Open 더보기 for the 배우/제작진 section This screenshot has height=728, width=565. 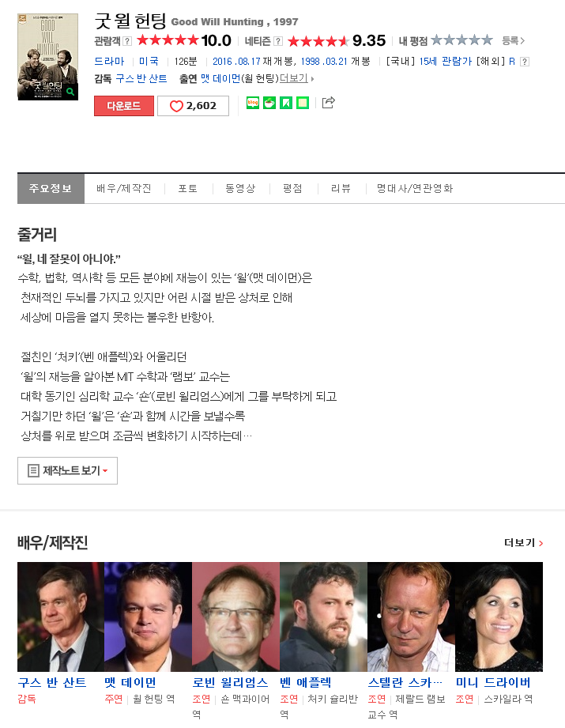click(523, 543)
